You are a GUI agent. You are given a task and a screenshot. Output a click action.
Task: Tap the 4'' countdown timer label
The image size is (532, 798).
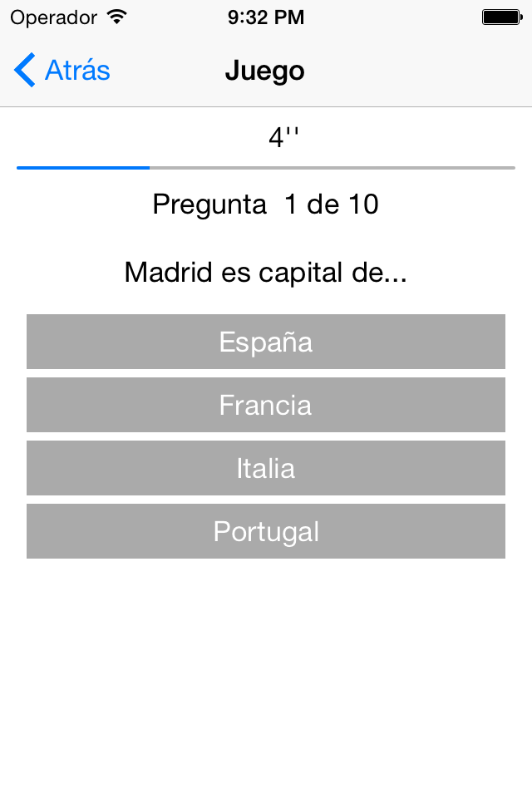pos(283,137)
